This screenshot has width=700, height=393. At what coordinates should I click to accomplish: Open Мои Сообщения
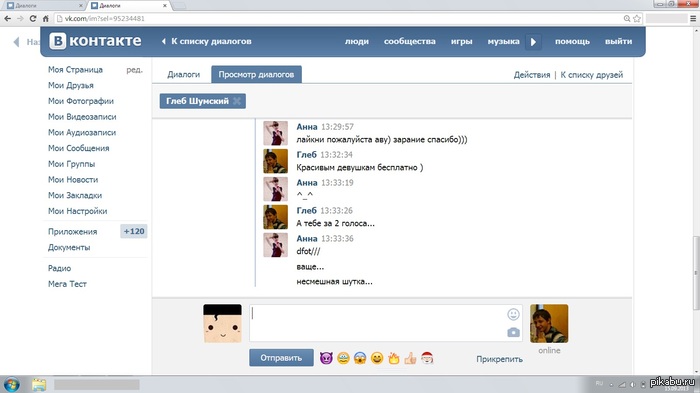tap(79, 148)
